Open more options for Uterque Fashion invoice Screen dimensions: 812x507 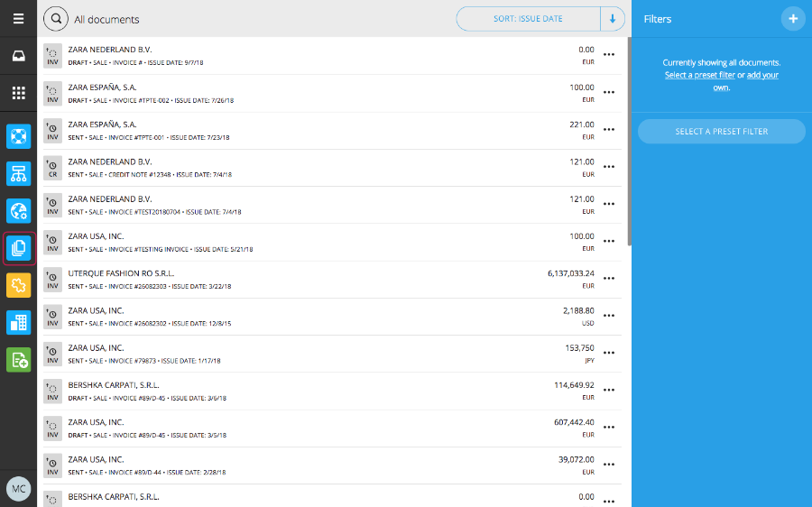click(609, 279)
